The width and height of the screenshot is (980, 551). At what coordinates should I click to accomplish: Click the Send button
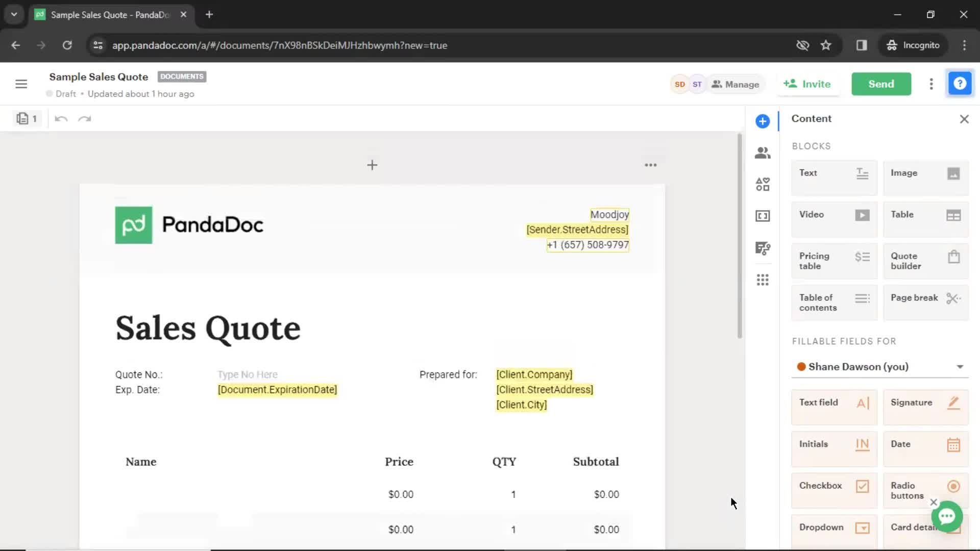coord(881,84)
